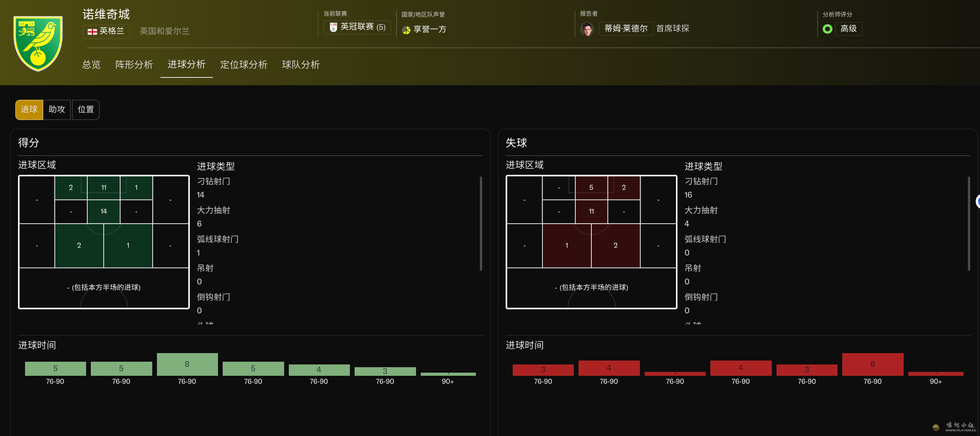This screenshot has width=980, height=436.
Task: Switch to the 助攻 toggle
Action: point(57,110)
